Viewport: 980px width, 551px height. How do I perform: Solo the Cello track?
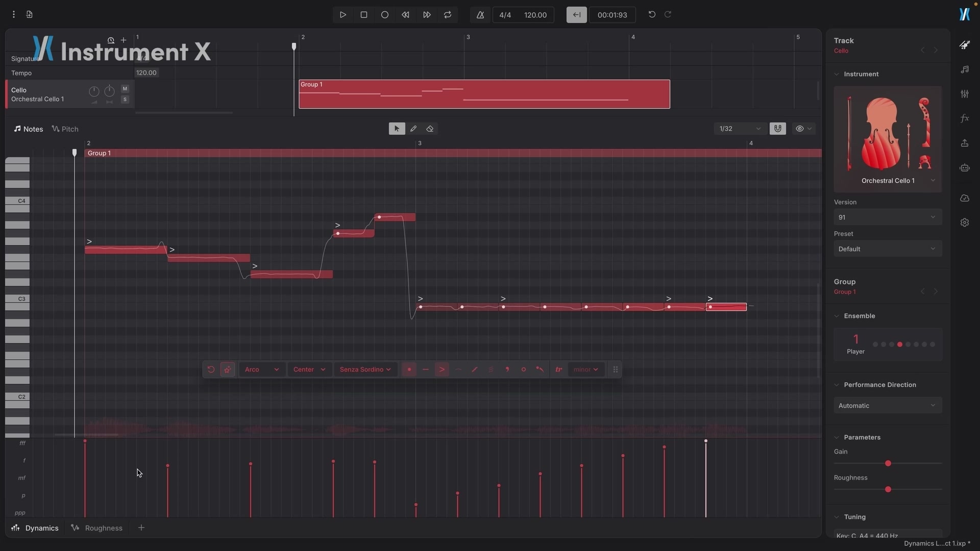(x=125, y=99)
